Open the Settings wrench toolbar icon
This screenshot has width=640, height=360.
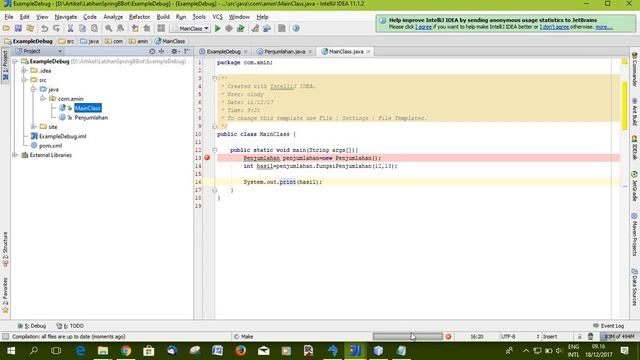tap(255, 28)
